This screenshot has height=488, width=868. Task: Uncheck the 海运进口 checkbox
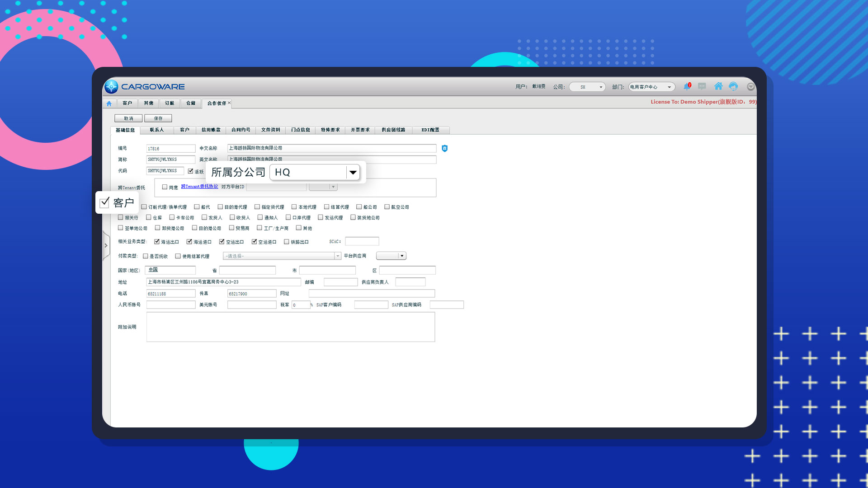point(189,242)
